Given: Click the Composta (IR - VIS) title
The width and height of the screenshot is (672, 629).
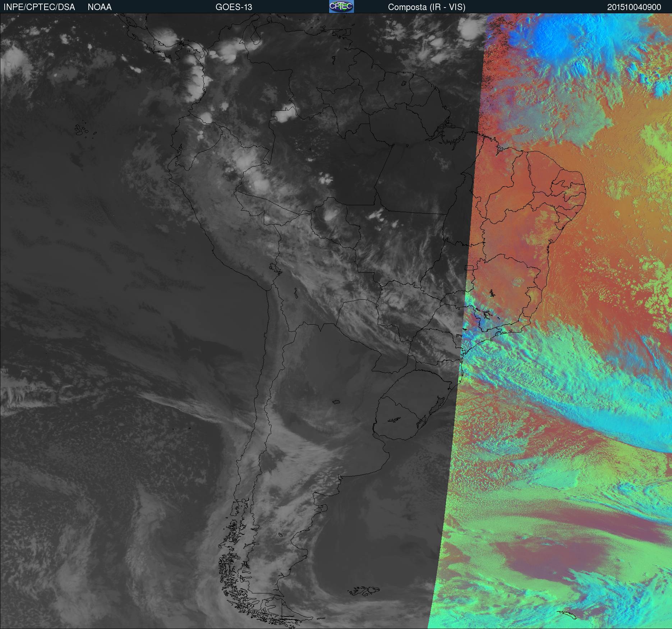Looking at the screenshot, I should coord(427,7).
